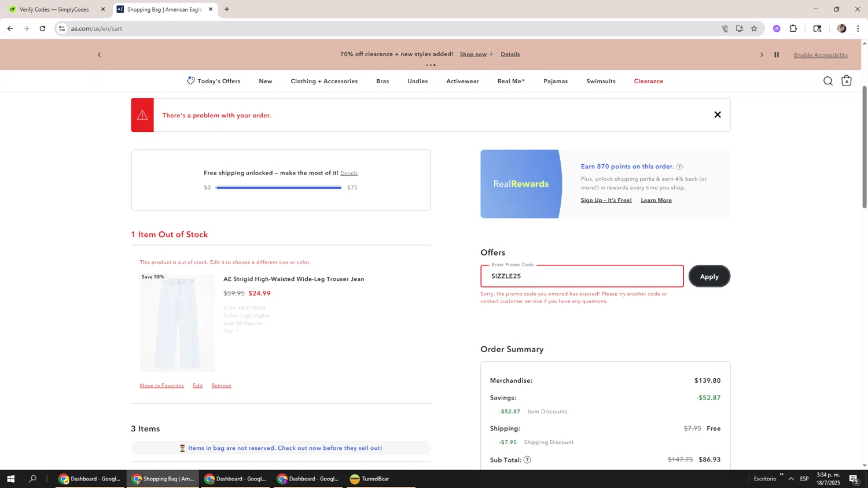This screenshot has width=868, height=488.
Task: Click the search magnifier icon
Action: [828, 81]
